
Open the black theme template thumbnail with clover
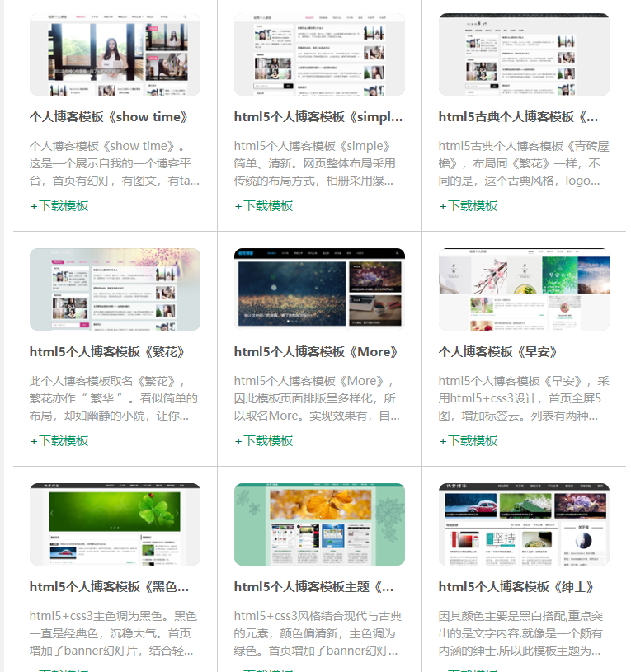tap(115, 524)
